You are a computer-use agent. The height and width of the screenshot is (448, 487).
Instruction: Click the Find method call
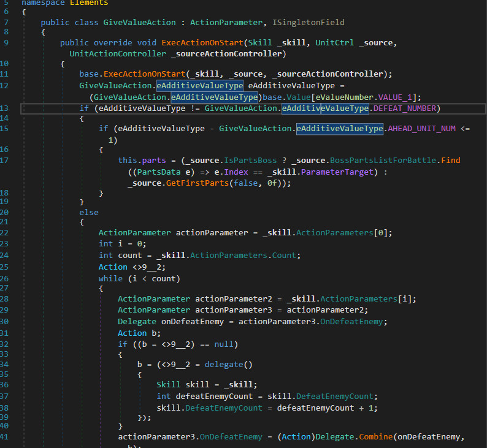pyautogui.click(x=451, y=161)
